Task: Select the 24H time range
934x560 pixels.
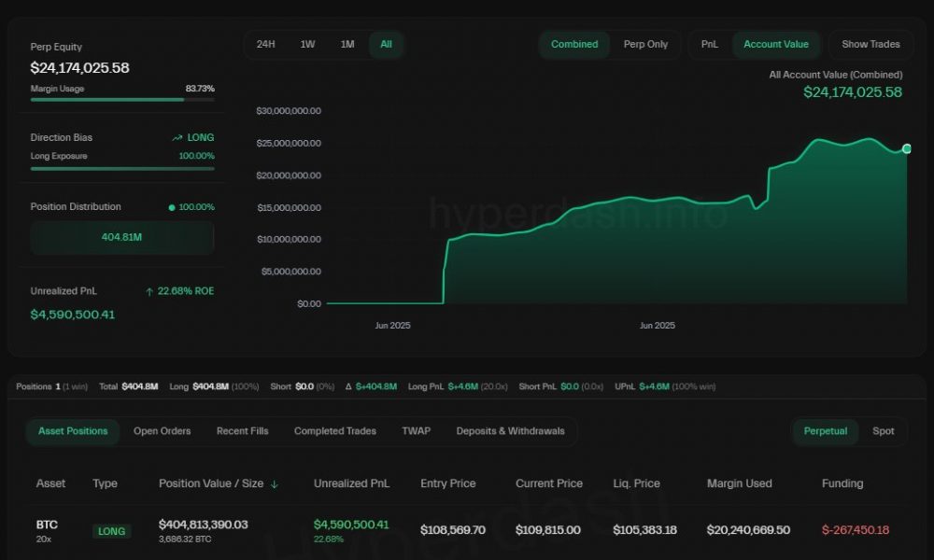Action: [x=265, y=44]
